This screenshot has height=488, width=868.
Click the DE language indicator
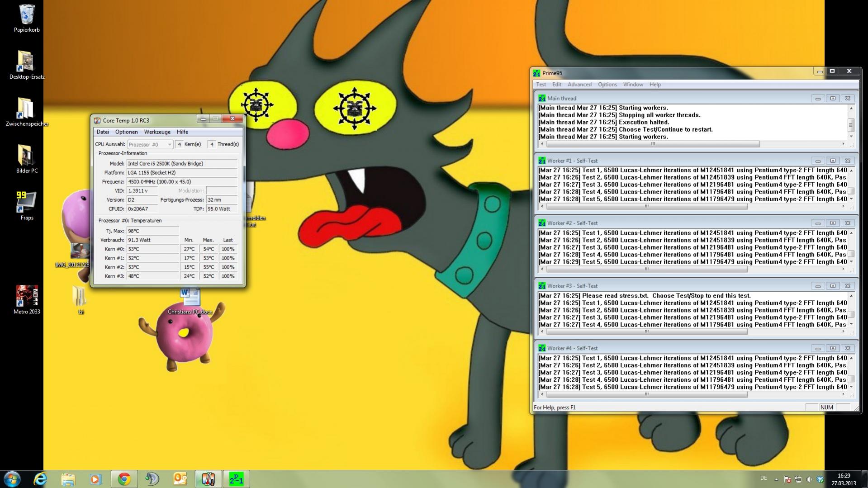click(x=764, y=478)
